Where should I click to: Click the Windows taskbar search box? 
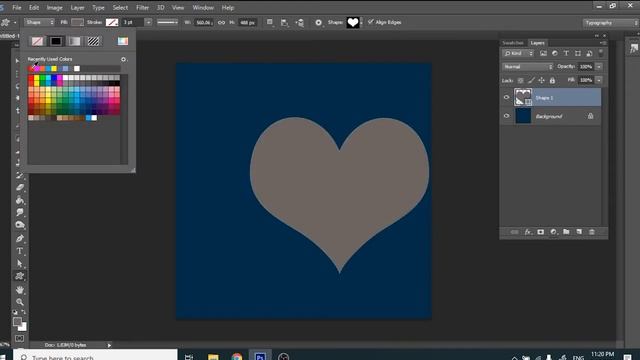point(96,355)
